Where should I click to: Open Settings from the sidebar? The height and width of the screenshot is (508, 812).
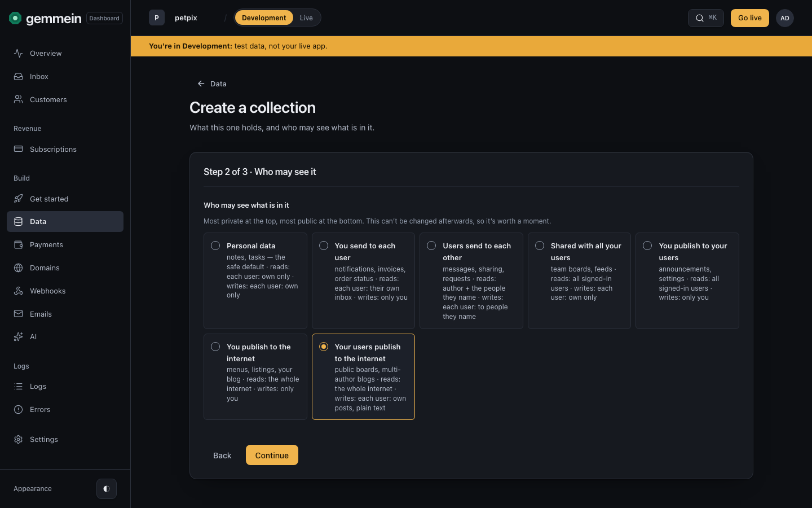click(65, 440)
